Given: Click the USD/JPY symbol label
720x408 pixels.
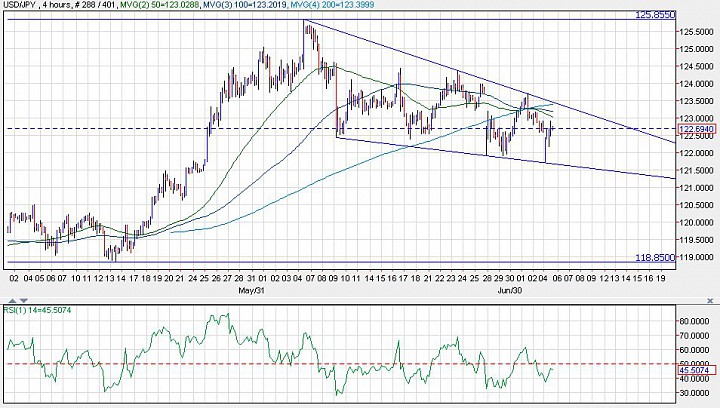Looking at the screenshot, I should click(19, 5).
